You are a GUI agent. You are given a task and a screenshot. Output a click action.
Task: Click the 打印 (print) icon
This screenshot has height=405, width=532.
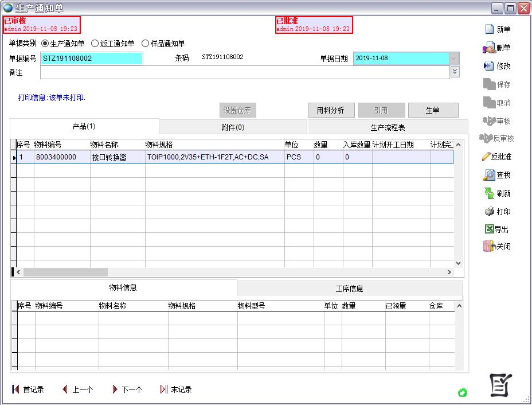point(489,212)
